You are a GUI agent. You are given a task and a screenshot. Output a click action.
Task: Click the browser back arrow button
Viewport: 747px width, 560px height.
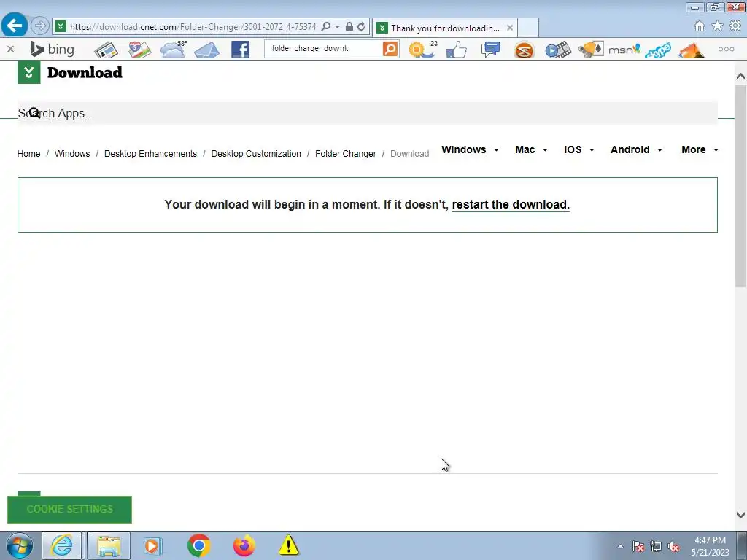[15, 26]
